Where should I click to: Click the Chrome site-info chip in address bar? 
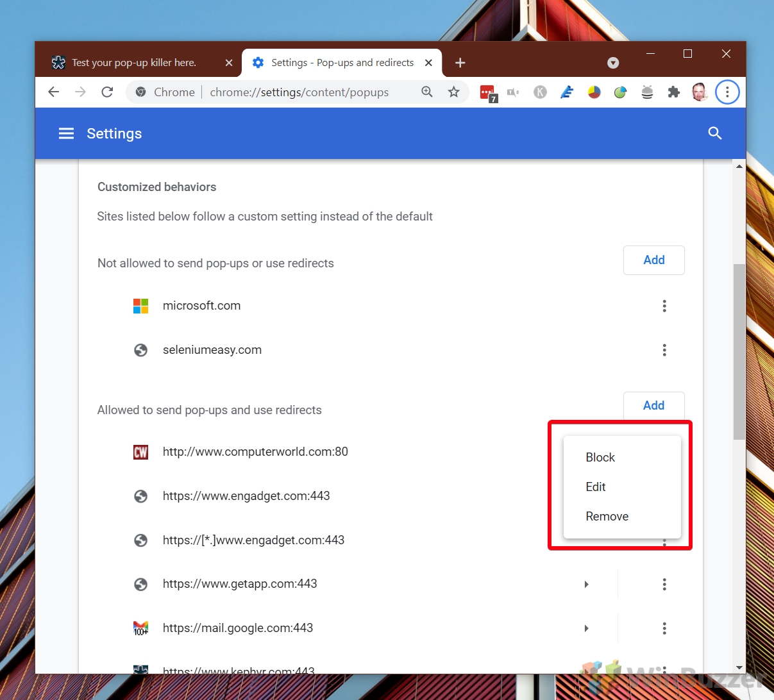click(165, 92)
